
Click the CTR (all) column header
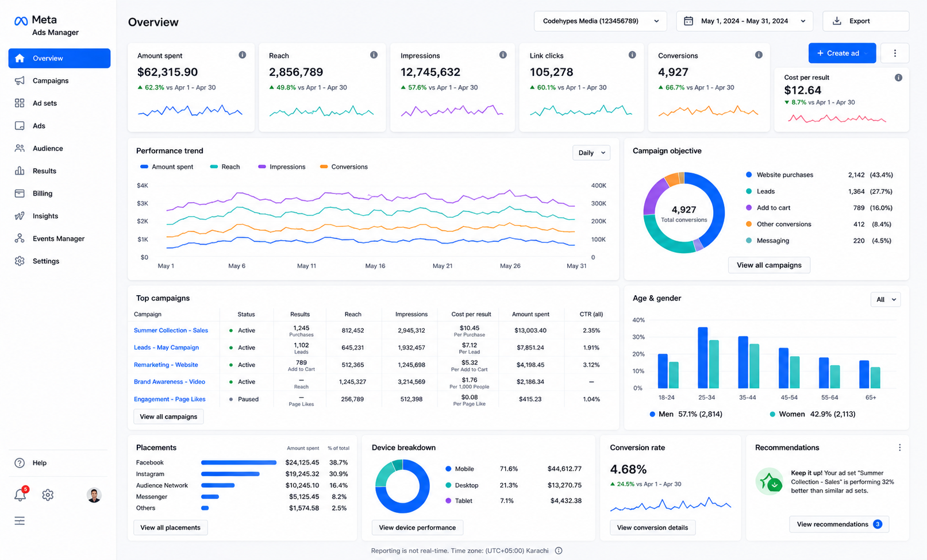591,314
